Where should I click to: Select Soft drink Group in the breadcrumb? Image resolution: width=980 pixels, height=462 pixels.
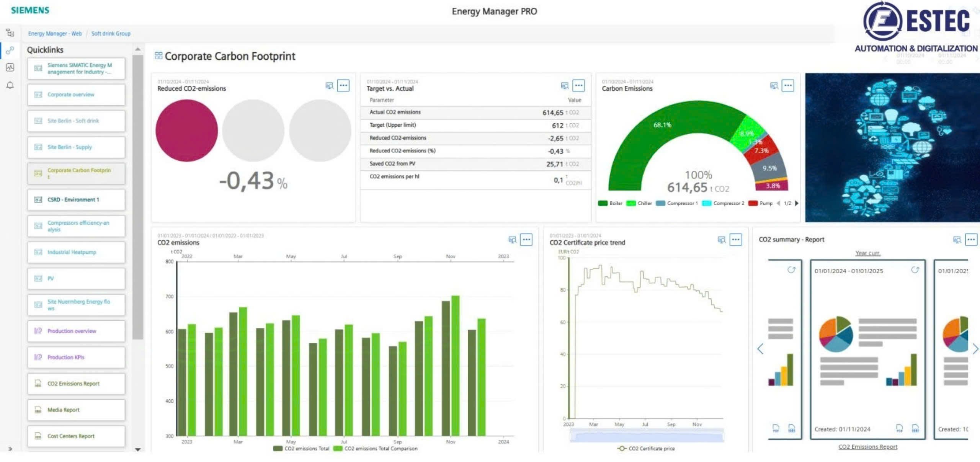[111, 34]
